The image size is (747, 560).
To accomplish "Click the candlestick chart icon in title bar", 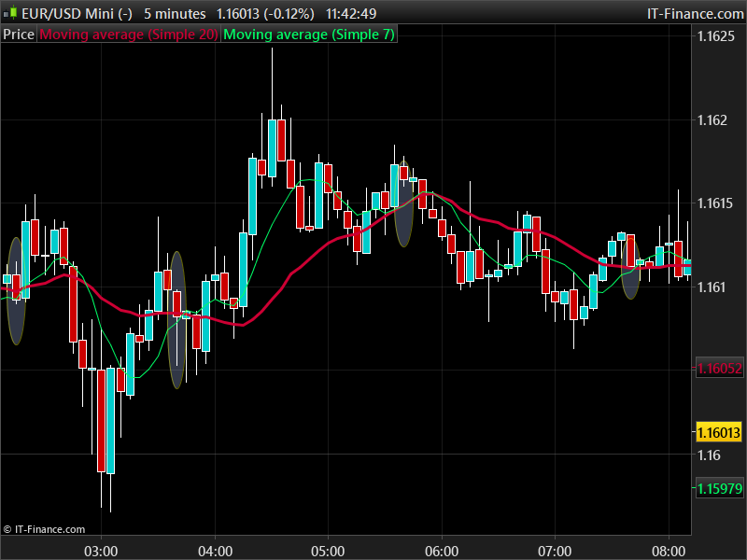I will pos(10,13).
